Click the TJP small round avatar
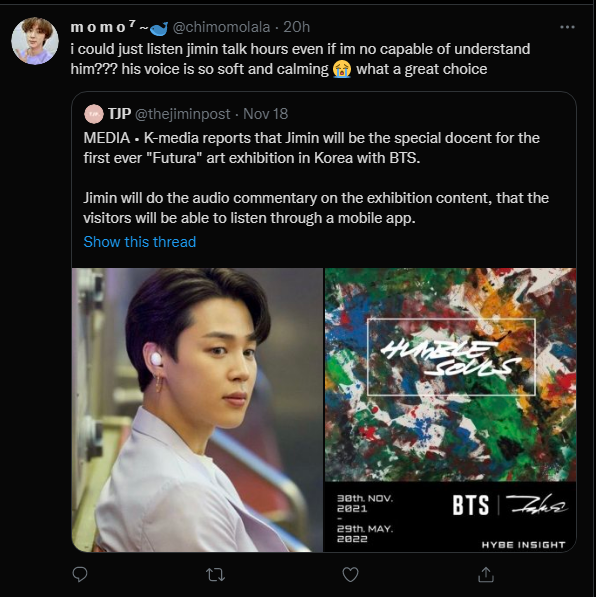The image size is (596, 597). coord(94,114)
